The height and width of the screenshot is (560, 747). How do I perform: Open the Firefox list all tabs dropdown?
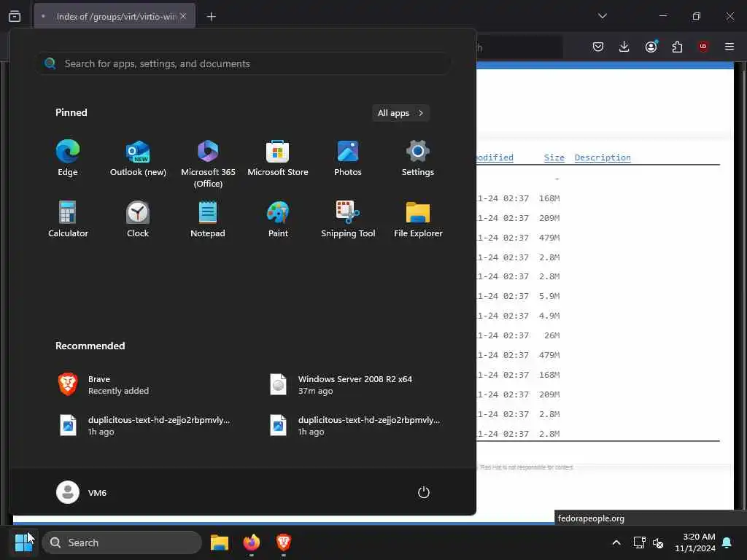point(602,16)
